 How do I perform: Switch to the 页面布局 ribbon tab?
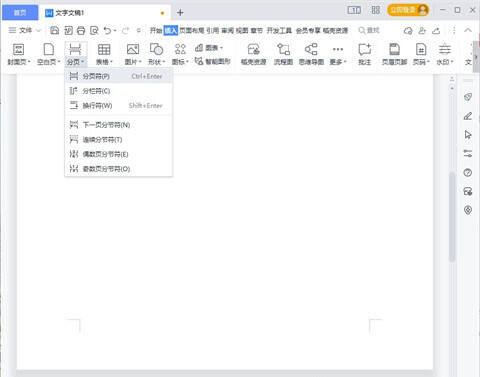coord(192,31)
